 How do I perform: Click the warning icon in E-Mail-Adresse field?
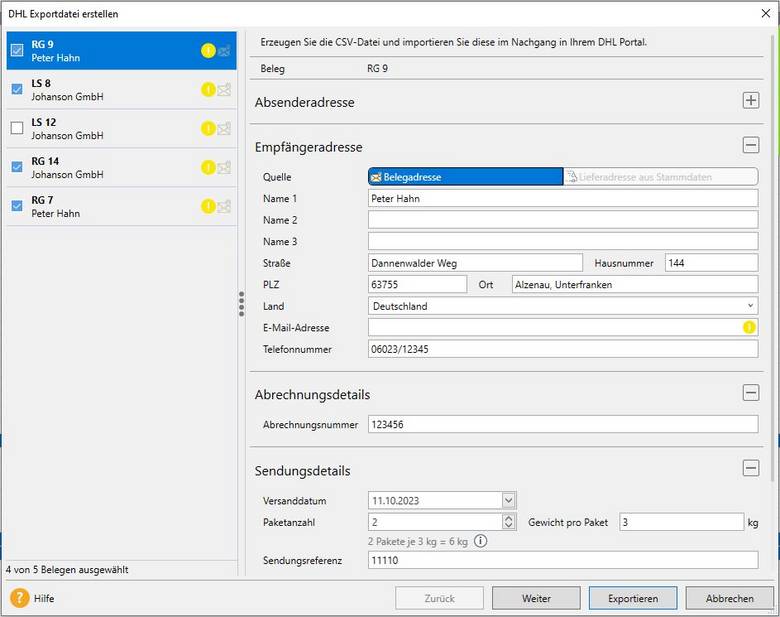tap(749, 327)
